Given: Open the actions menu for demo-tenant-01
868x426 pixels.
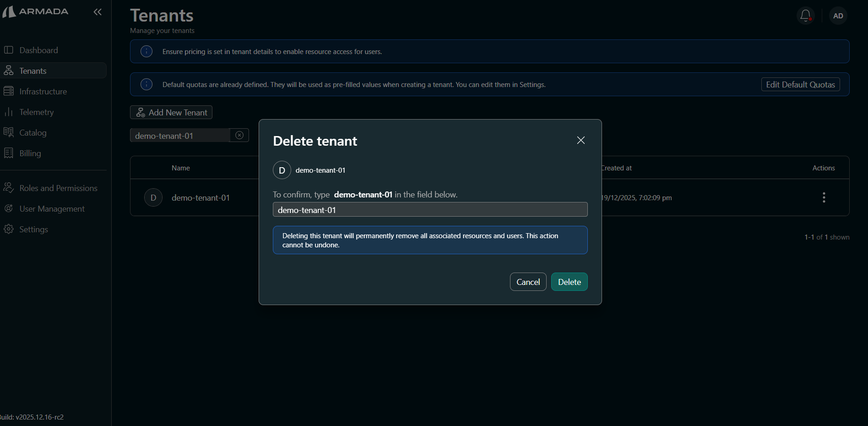Looking at the screenshot, I should pos(823,197).
